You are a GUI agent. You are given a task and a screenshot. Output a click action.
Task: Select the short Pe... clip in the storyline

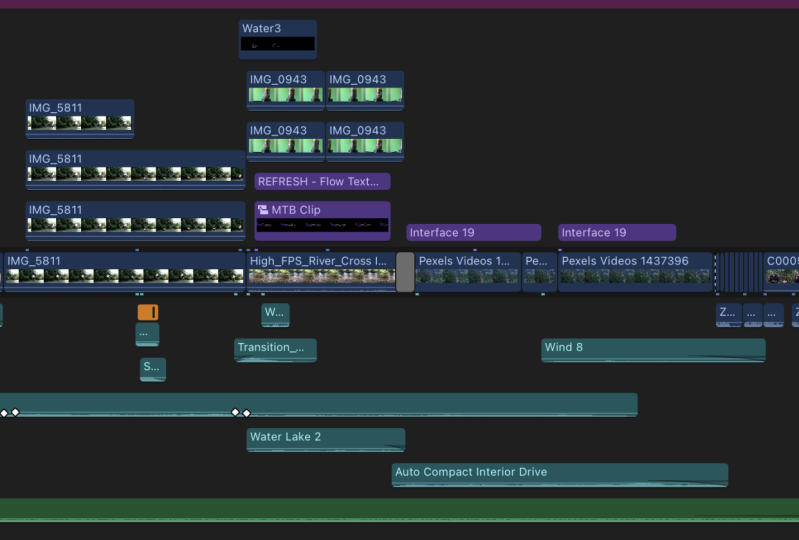tap(540, 272)
